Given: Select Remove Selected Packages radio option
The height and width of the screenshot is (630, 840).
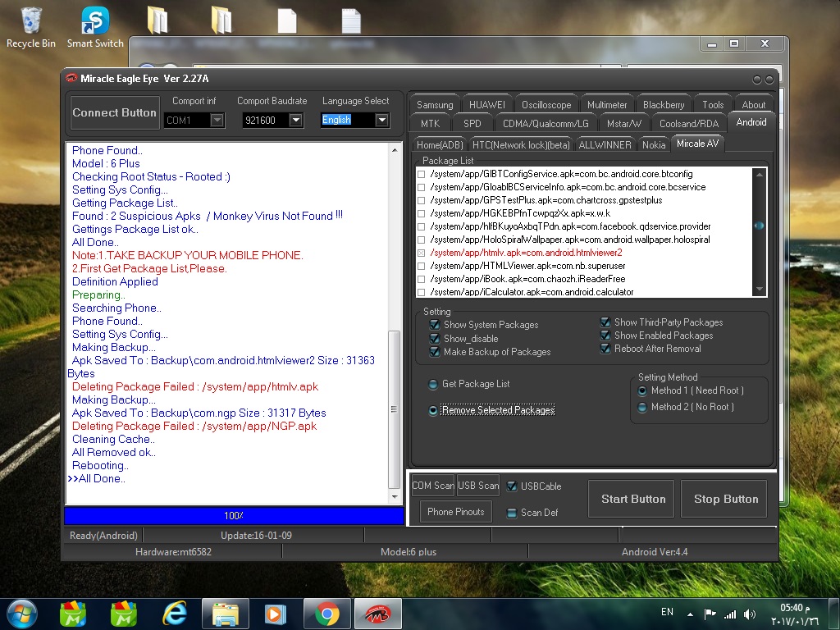Looking at the screenshot, I should (x=433, y=410).
